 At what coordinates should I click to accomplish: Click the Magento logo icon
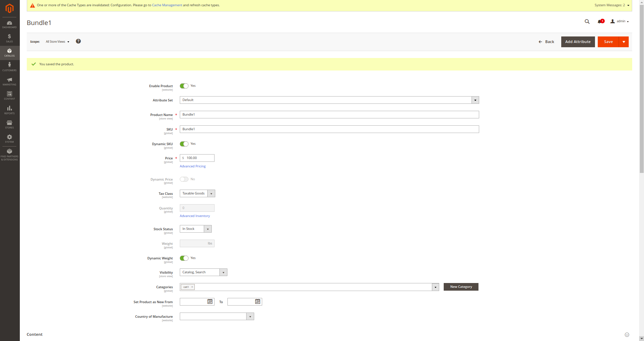click(9, 8)
